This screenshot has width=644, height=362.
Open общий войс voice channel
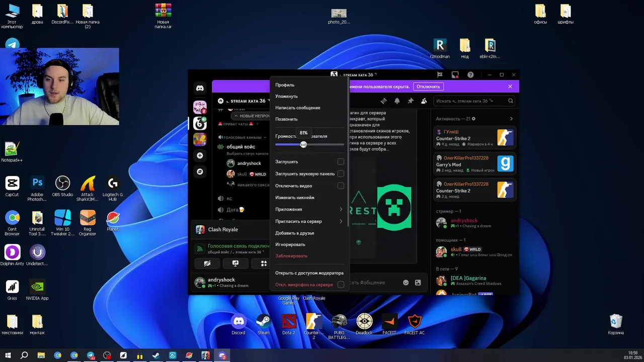point(241,147)
